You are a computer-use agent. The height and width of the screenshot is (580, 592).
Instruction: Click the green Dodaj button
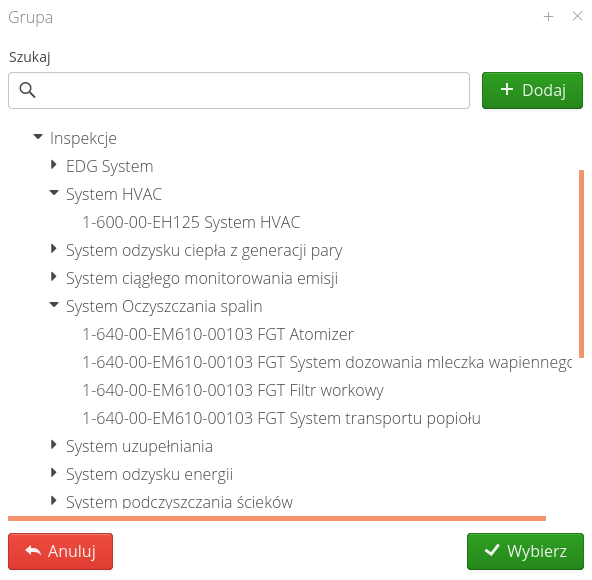pyautogui.click(x=532, y=90)
